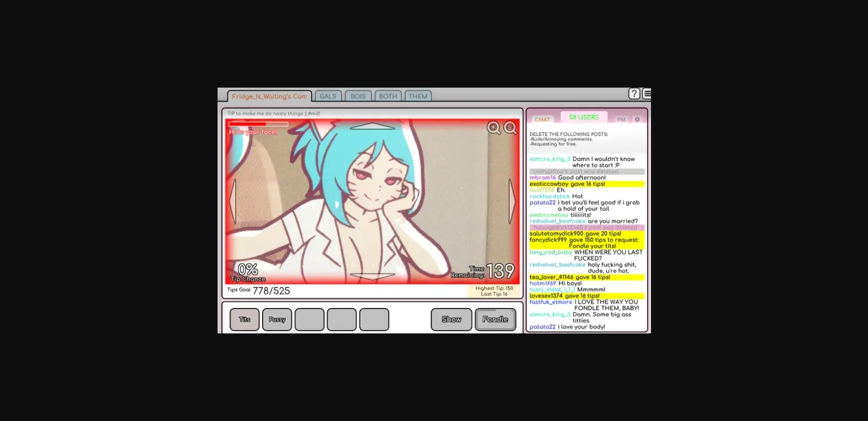
Task: Open the help question mark icon
Action: pyautogui.click(x=635, y=93)
